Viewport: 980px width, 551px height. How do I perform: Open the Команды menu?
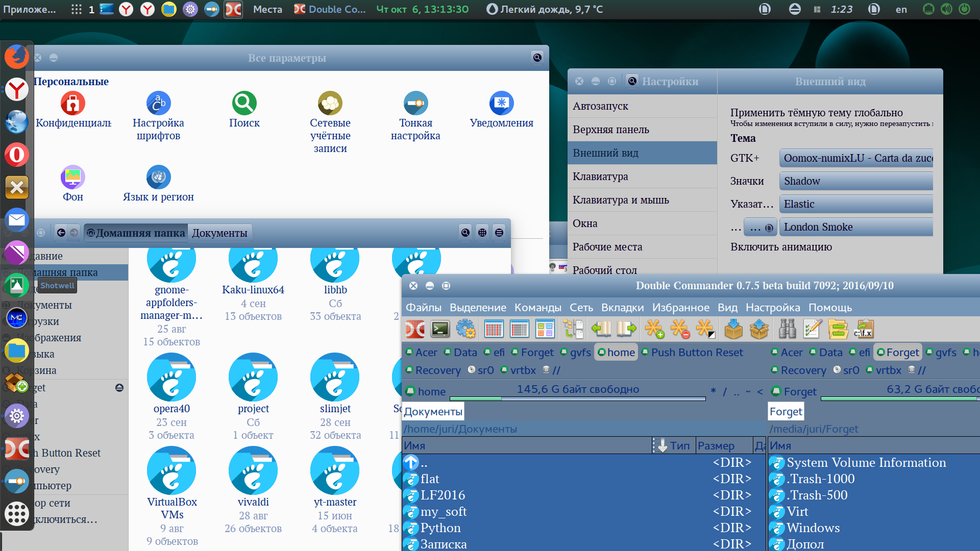pos(537,308)
